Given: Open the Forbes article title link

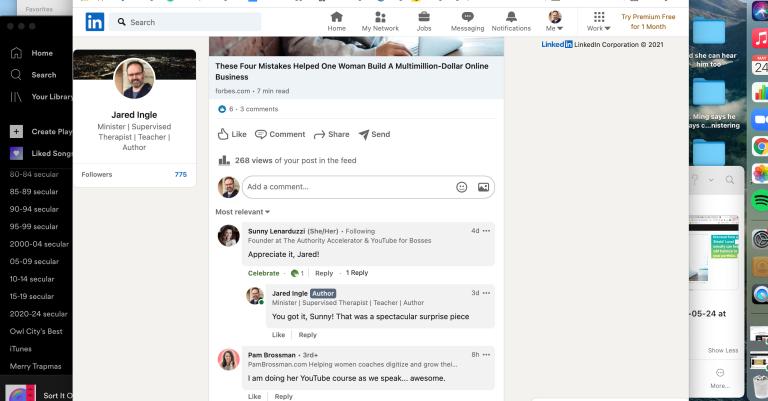Looking at the screenshot, I should pyautogui.click(x=352, y=71).
